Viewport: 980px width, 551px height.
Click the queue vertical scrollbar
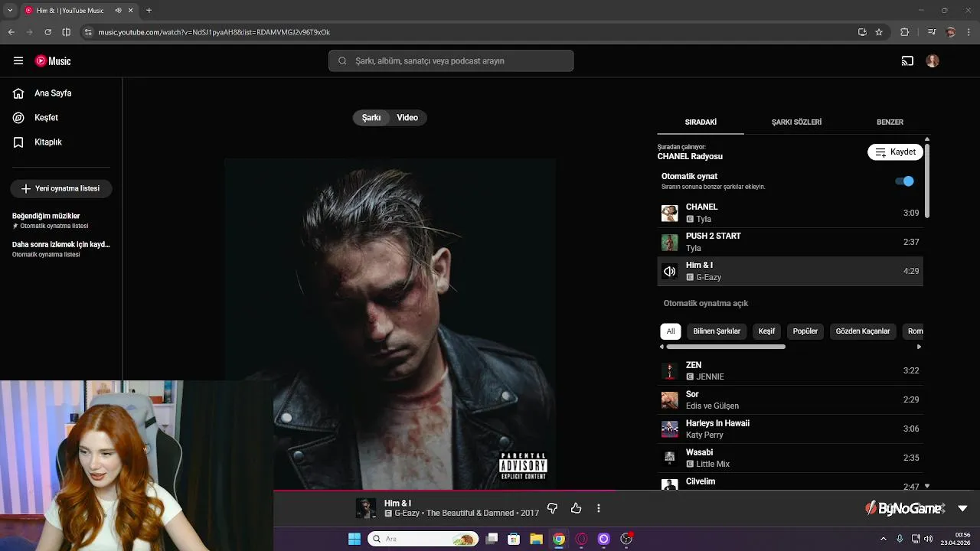click(x=927, y=180)
